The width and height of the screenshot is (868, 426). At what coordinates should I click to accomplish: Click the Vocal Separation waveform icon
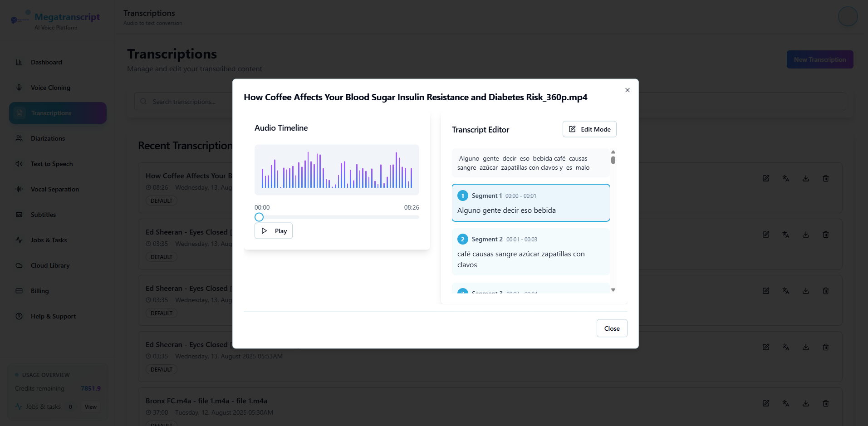point(19,189)
